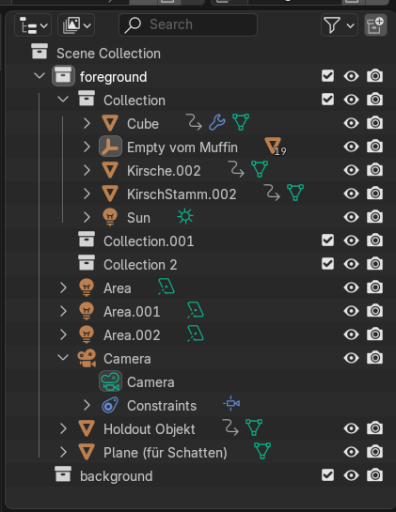Open the display mode dropdown

33,25
